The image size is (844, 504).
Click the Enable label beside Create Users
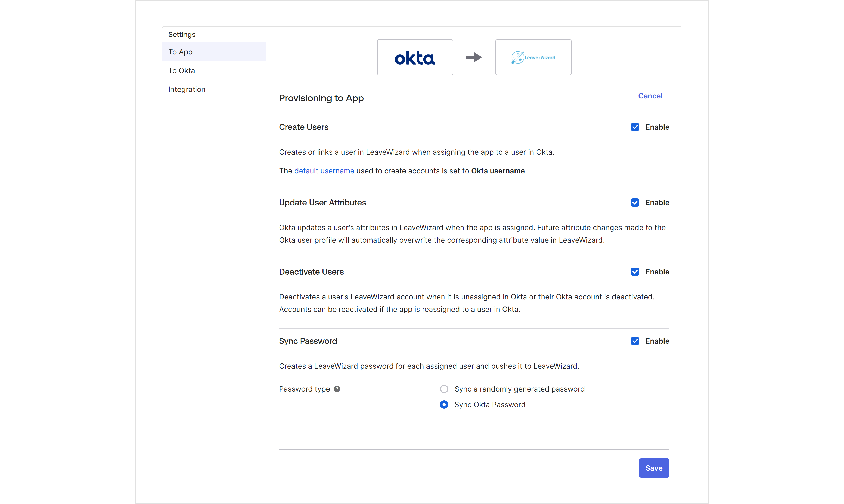pyautogui.click(x=657, y=127)
